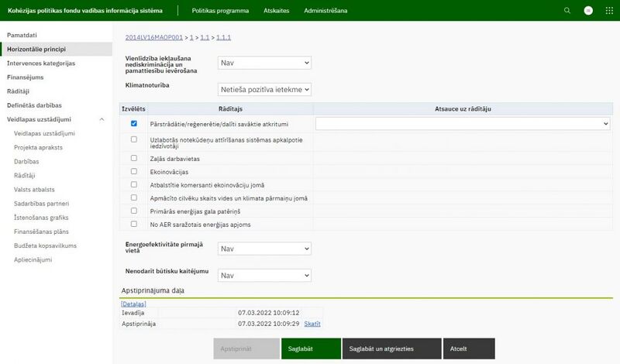Click the Skatīt link
Screen dimensions: 620x364
point(312,324)
